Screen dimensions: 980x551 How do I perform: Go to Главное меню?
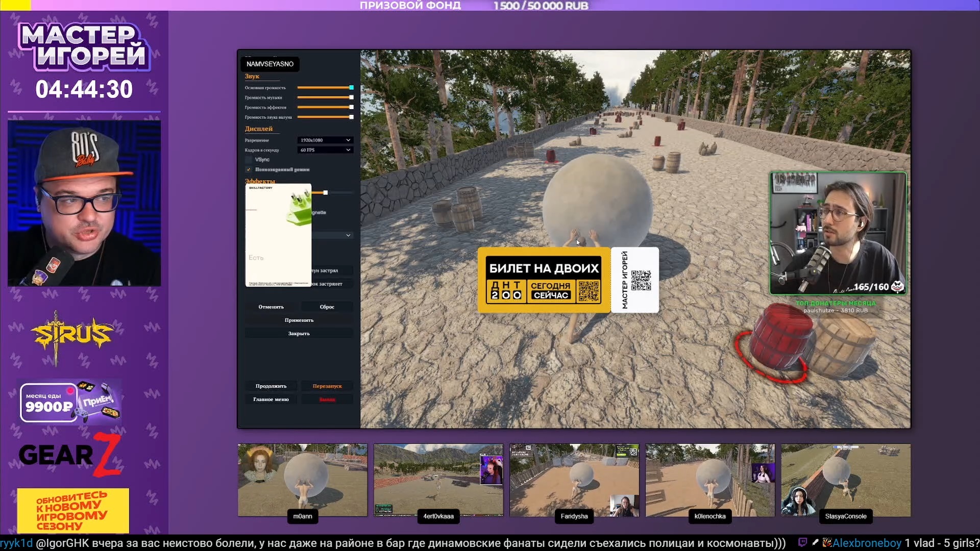tap(271, 399)
